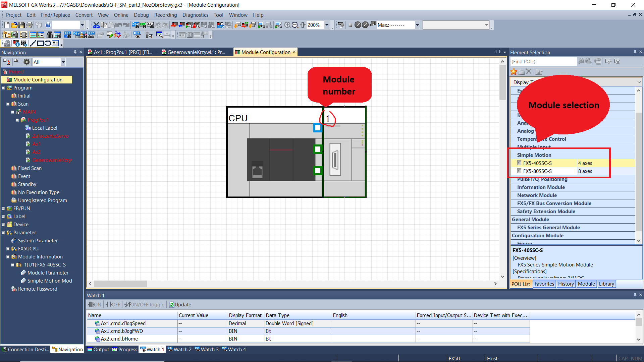Open the Display Target dropdown in Element Selection
The height and width of the screenshot is (362, 644).
point(639,82)
